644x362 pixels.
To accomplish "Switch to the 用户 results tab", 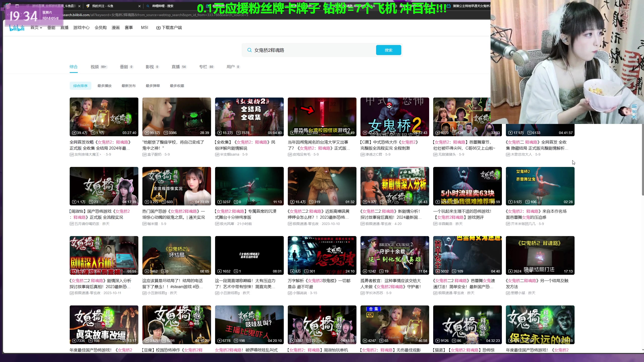I will [233, 67].
